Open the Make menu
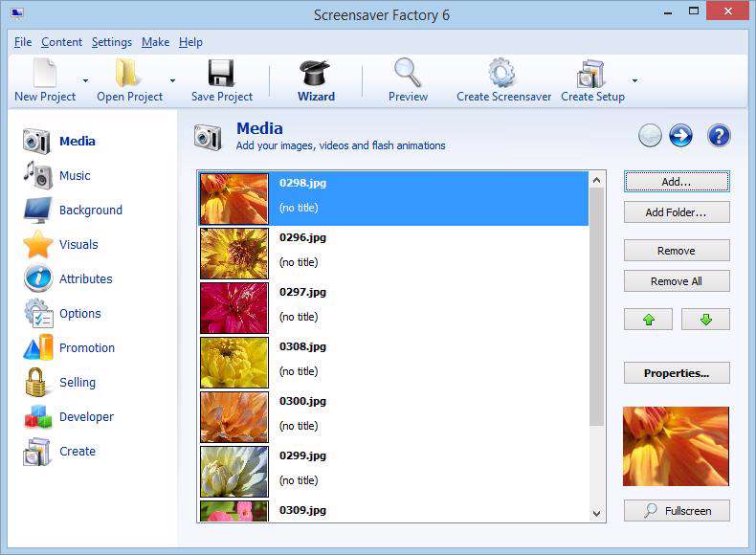The width and height of the screenshot is (756, 555). (x=155, y=42)
